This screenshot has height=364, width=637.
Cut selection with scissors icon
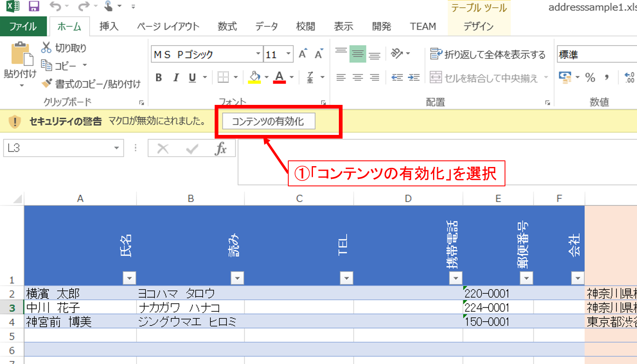46,48
